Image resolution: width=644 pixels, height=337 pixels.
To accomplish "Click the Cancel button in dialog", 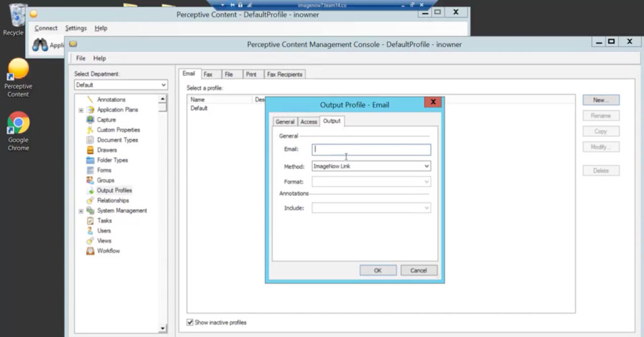I will [x=418, y=270].
